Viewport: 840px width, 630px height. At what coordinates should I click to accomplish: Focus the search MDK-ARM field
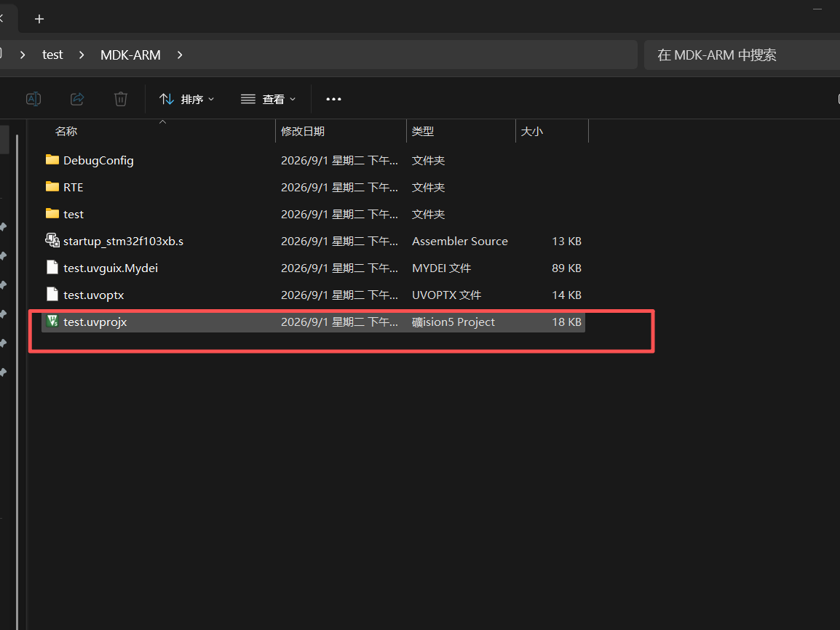(742, 55)
